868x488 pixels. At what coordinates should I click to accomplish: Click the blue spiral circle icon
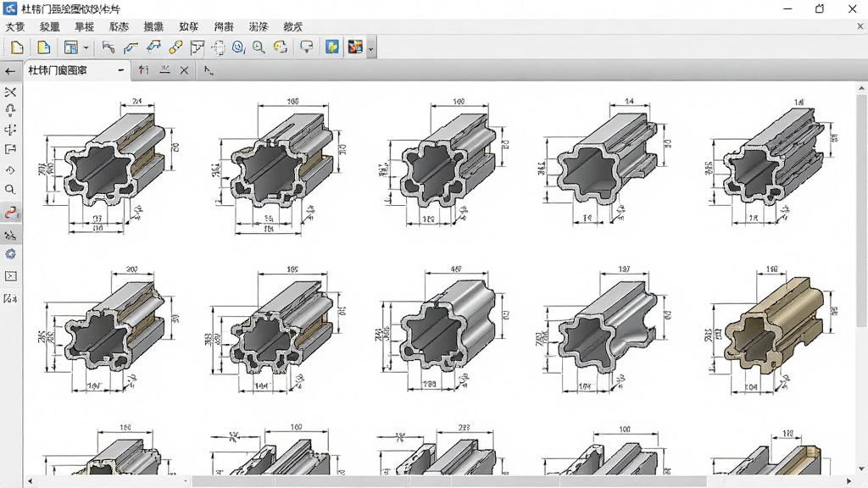click(x=238, y=47)
